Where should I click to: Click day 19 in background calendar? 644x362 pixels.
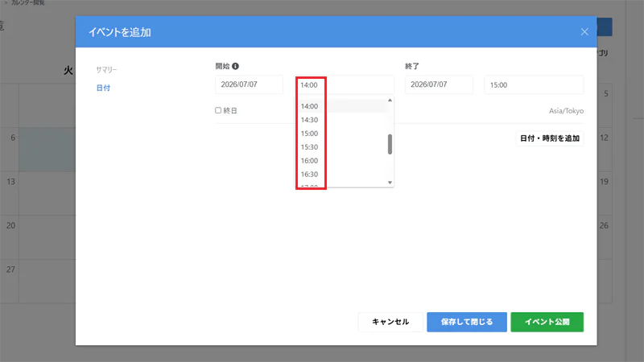(604, 182)
